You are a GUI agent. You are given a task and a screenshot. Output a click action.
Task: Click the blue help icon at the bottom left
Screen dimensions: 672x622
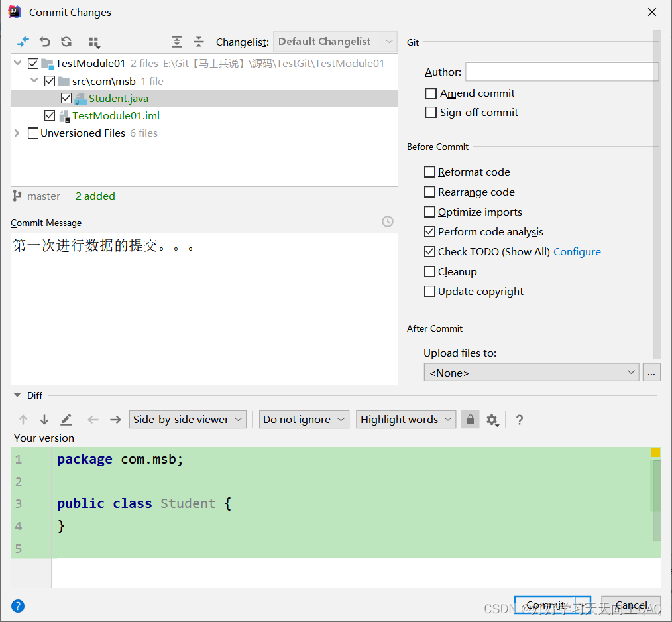pos(18,605)
